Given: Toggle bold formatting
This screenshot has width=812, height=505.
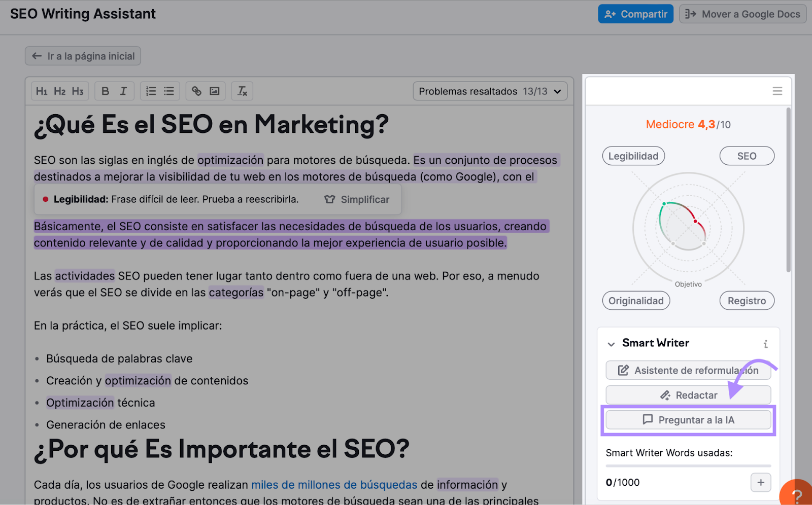Looking at the screenshot, I should point(105,91).
